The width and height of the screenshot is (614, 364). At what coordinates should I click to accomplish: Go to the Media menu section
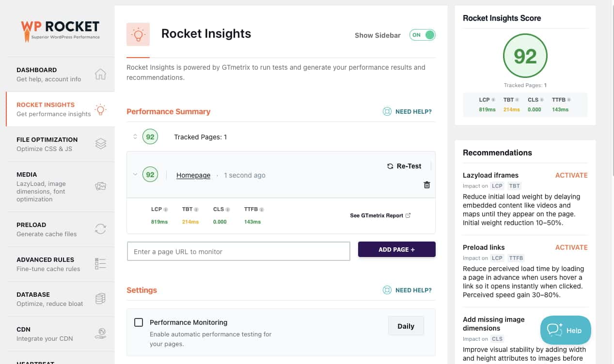pyautogui.click(x=61, y=186)
